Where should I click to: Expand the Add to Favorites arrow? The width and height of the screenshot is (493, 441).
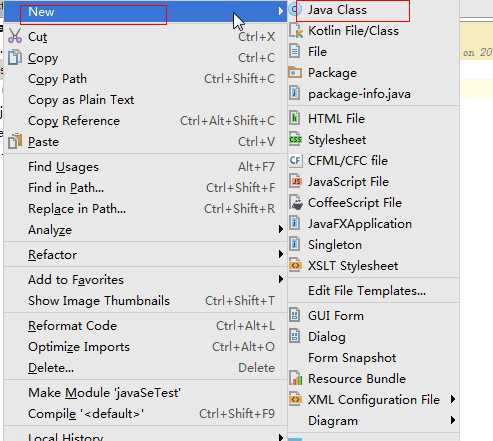tap(281, 279)
